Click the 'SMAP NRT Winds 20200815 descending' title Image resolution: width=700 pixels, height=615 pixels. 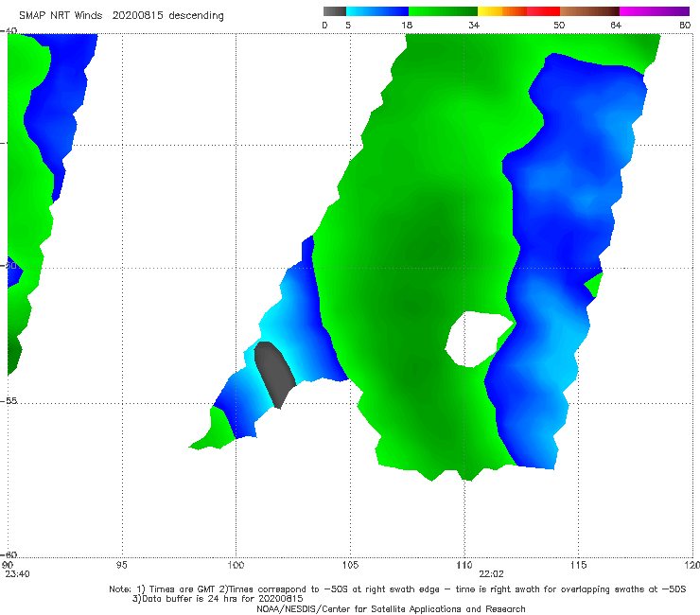pos(121,16)
